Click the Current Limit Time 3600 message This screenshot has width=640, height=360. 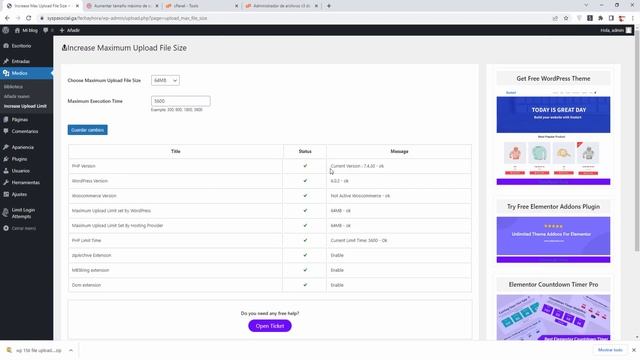pos(399,240)
